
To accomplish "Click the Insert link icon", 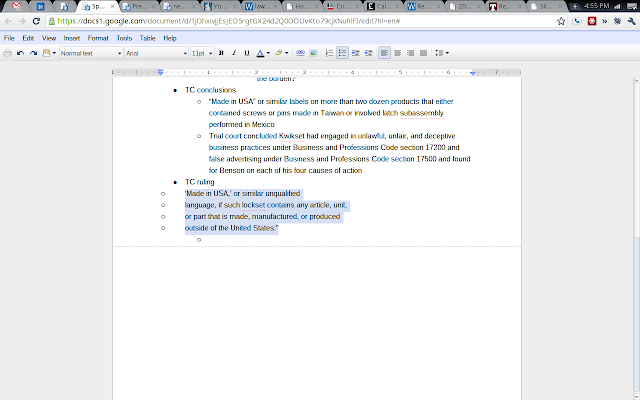I will click(x=300, y=53).
